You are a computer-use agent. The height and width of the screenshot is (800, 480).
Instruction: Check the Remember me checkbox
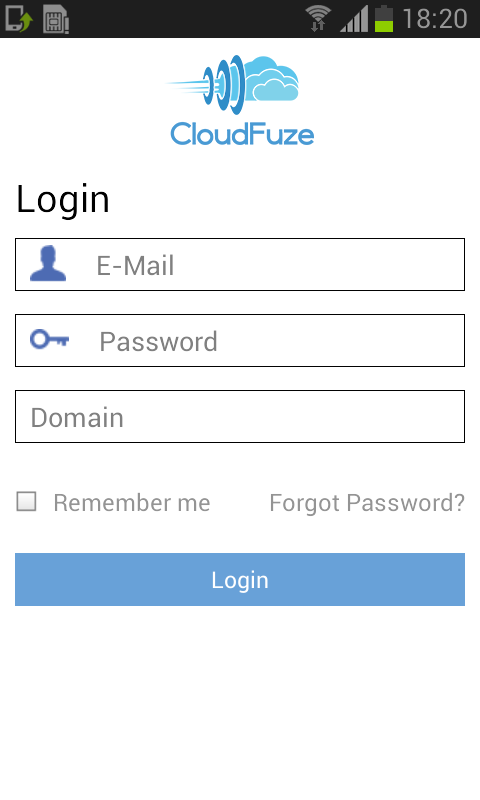pyautogui.click(x=26, y=502)
